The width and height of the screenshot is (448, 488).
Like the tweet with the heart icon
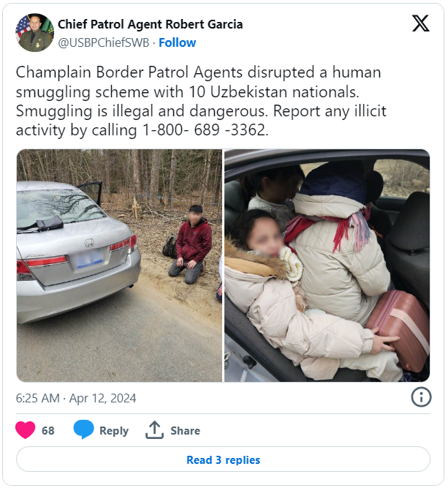click(25, 429)
